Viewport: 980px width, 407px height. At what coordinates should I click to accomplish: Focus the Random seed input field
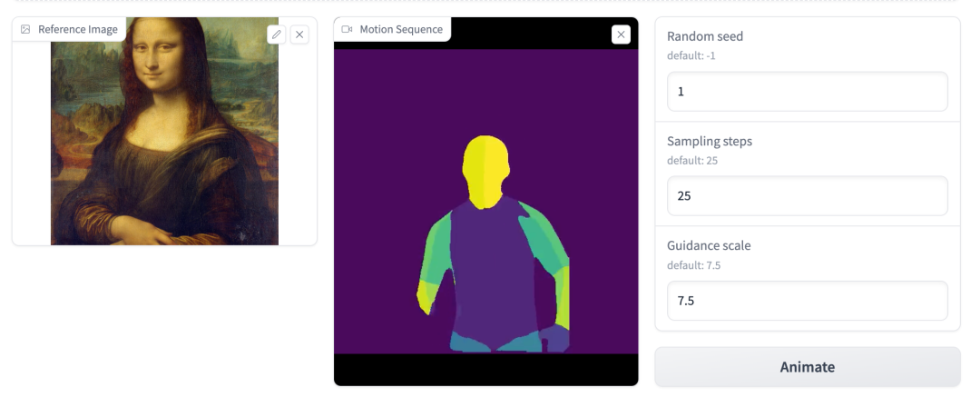click(807, 92)
